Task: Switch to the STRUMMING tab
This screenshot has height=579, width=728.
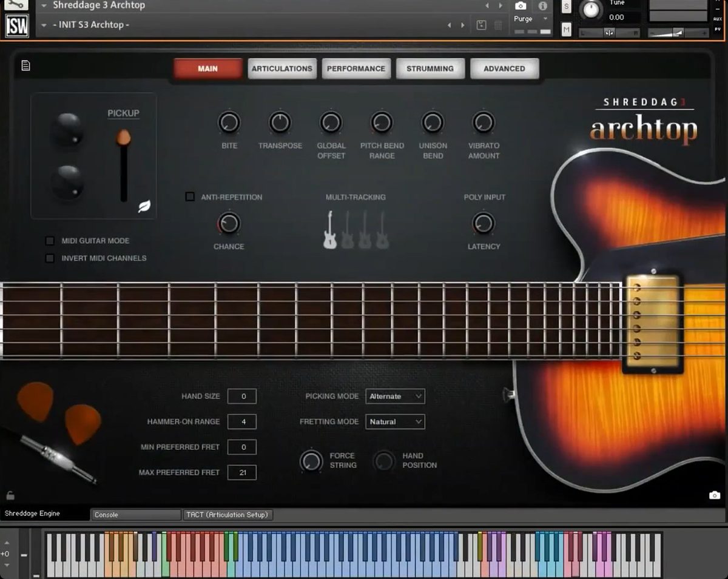Action: coord(430,69)
